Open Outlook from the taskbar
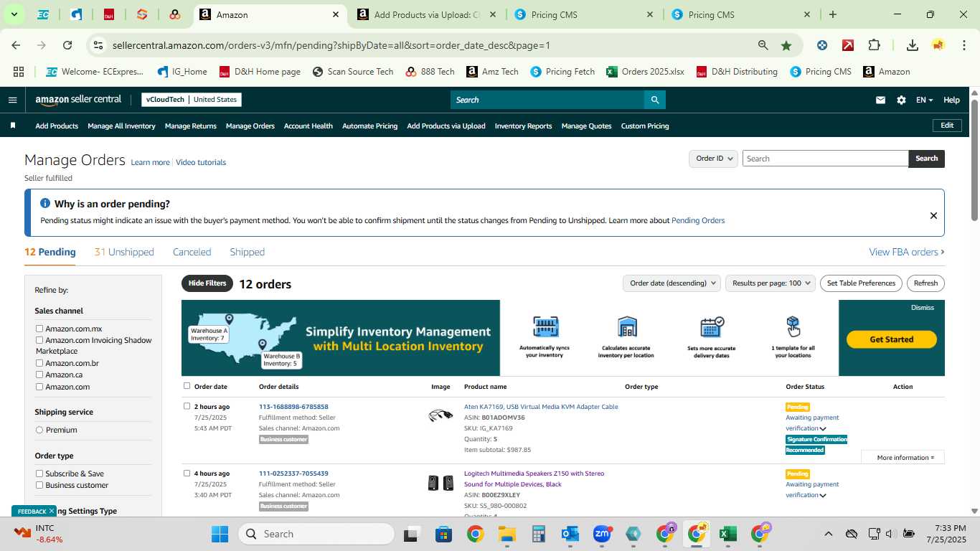 [x=570, y=534]
